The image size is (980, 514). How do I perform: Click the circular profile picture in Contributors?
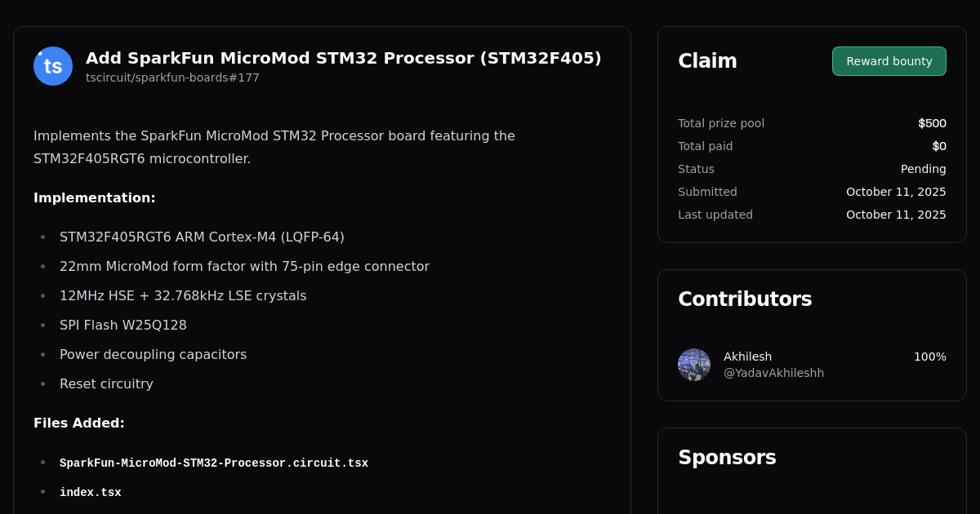(693, 365)
